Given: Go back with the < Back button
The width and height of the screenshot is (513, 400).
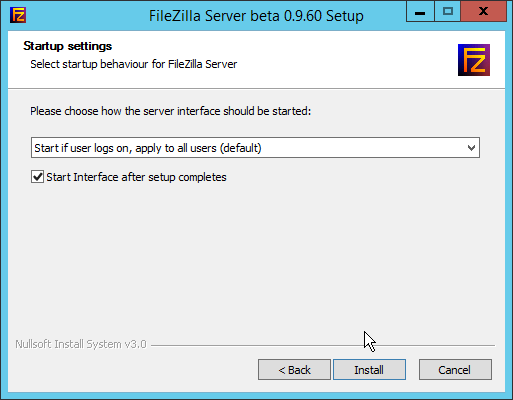Looking at the screenshot, I should (294, 370).
